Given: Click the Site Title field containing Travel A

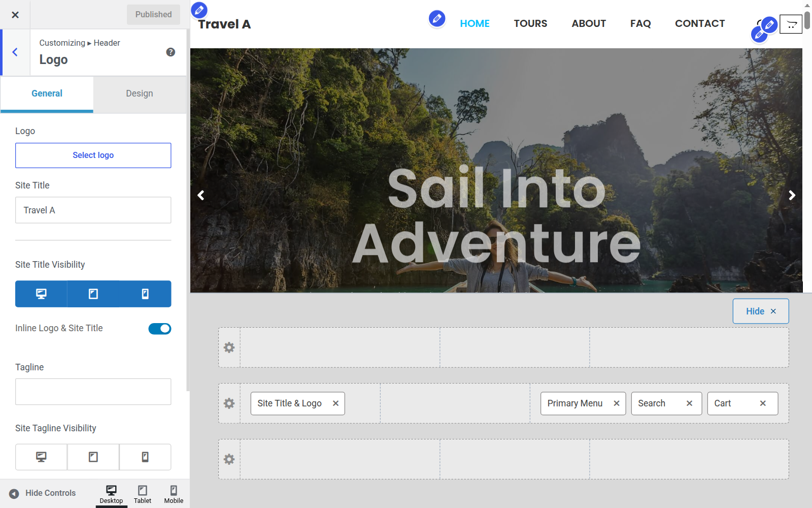Looking at the screenshot, I should (93, 210).
